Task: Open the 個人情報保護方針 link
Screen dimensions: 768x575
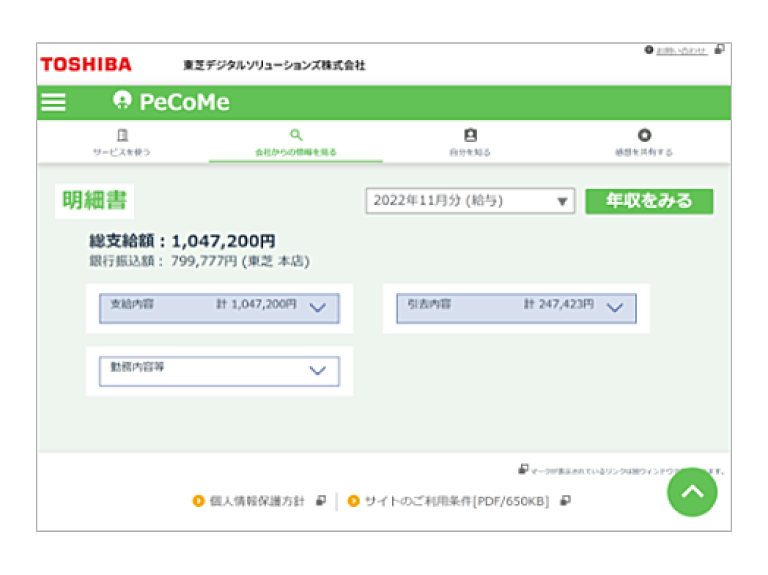Action: coord(257,501)
